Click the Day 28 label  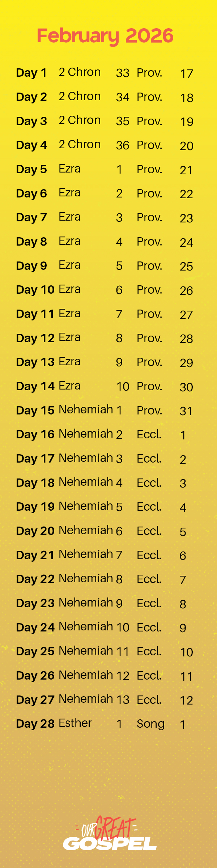pos(35,724)
